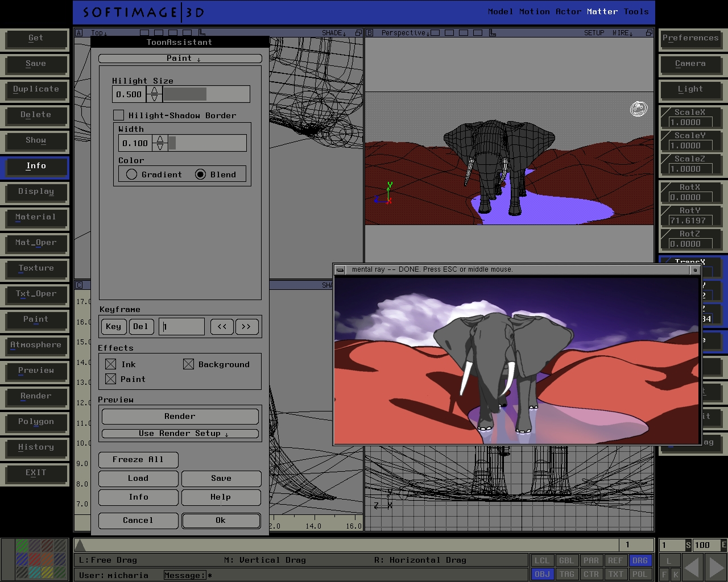Click the play backward arrow button
The height and width of the screenshot is (582, 728).
coord(692,567)
